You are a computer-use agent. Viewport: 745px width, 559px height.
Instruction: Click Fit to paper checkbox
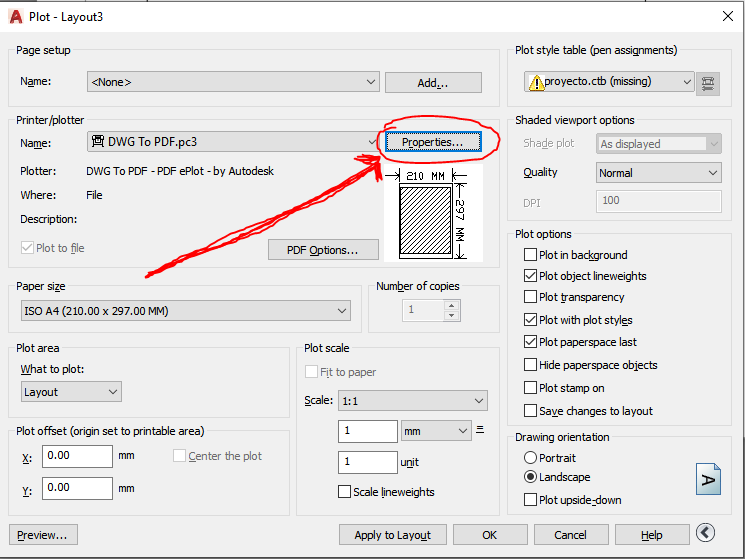[311, 371]
